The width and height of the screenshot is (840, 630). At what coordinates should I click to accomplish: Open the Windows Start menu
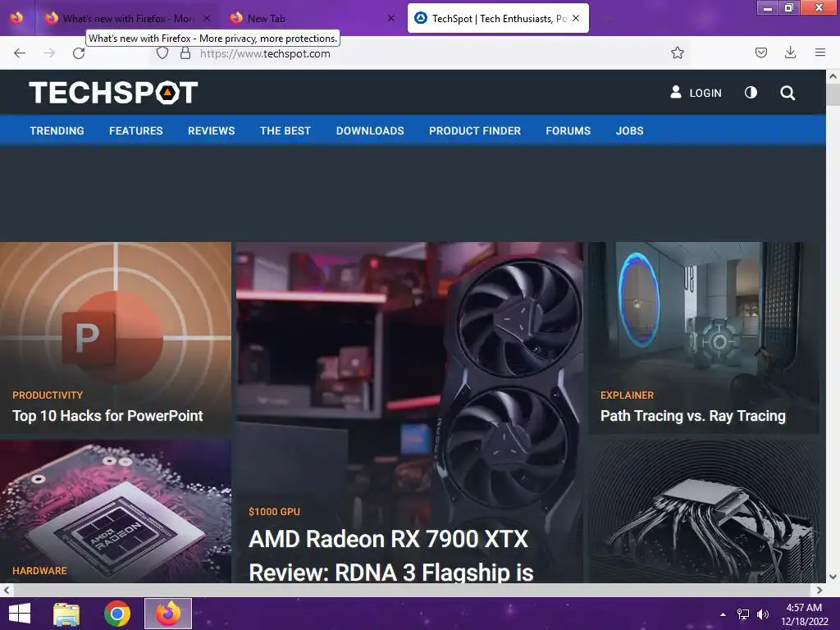point(20,614)
